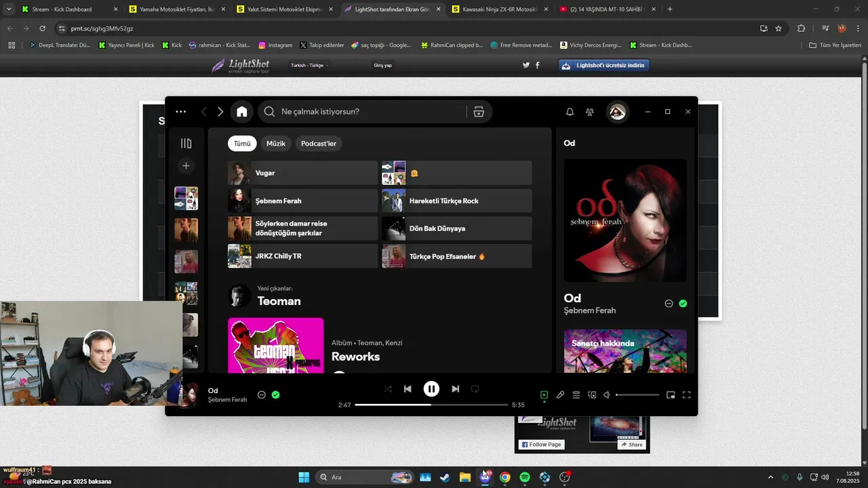Open Chrome media controls icon
This screenshot has height=488, width=868.
[825, 28]
